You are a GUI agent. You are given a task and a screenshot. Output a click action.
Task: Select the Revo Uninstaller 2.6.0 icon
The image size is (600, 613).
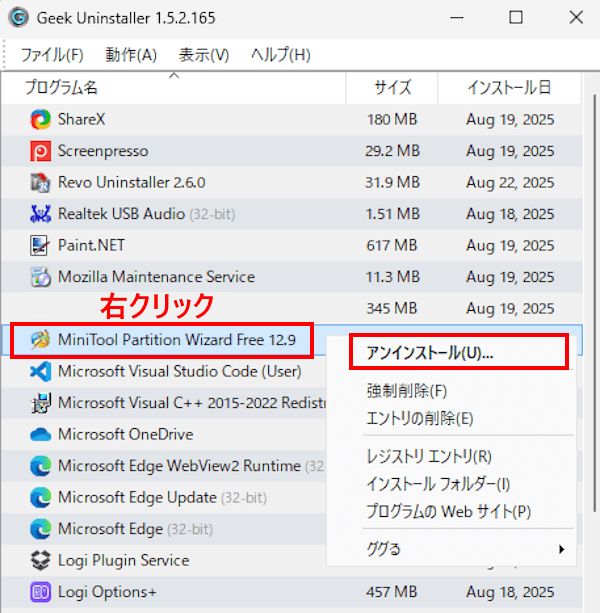41,183
